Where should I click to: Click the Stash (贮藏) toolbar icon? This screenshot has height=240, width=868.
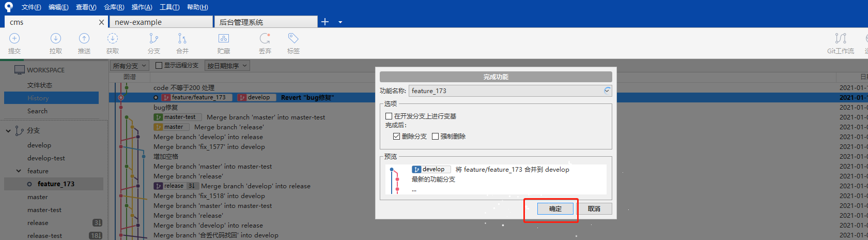(x=223, y=39)
